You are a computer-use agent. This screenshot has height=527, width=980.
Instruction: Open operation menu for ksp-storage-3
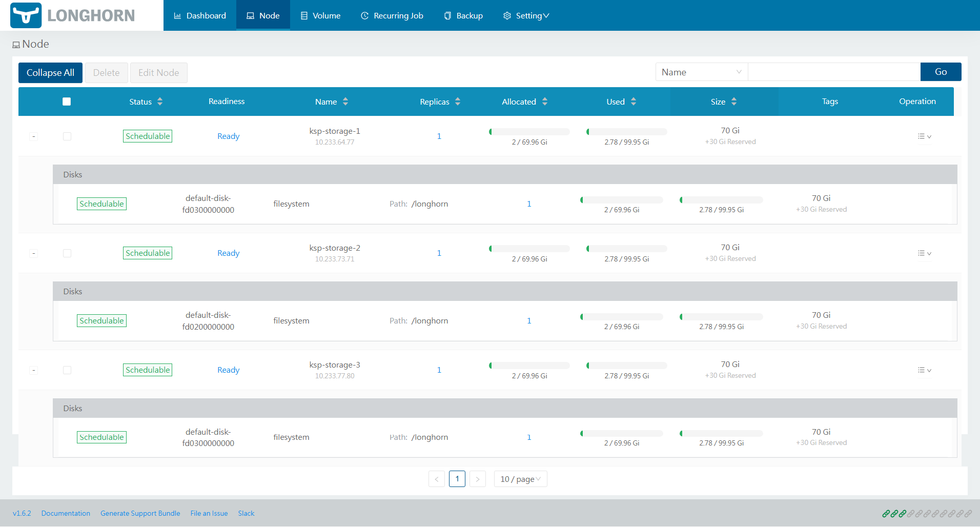[924, 370]
